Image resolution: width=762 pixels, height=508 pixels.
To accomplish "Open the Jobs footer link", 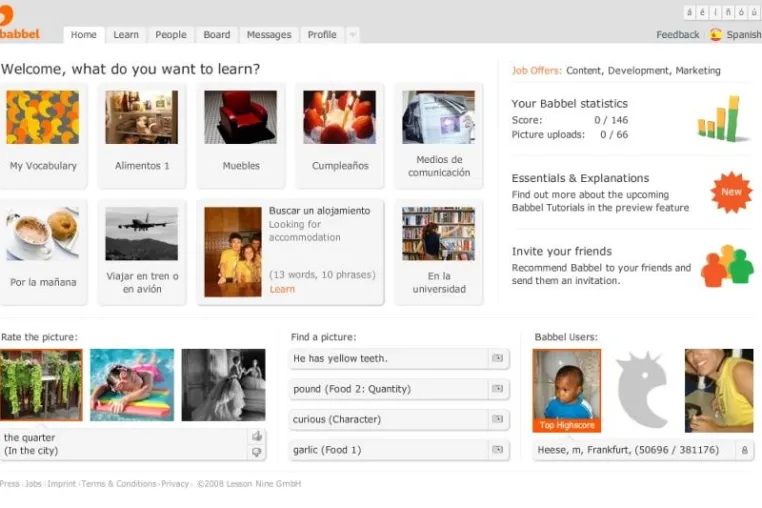I will click(33, 484).
